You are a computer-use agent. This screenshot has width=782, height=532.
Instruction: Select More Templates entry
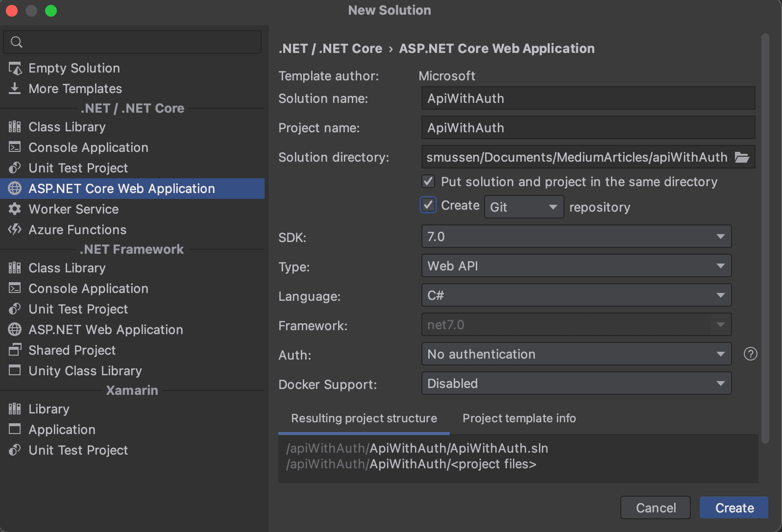[132, 89]
